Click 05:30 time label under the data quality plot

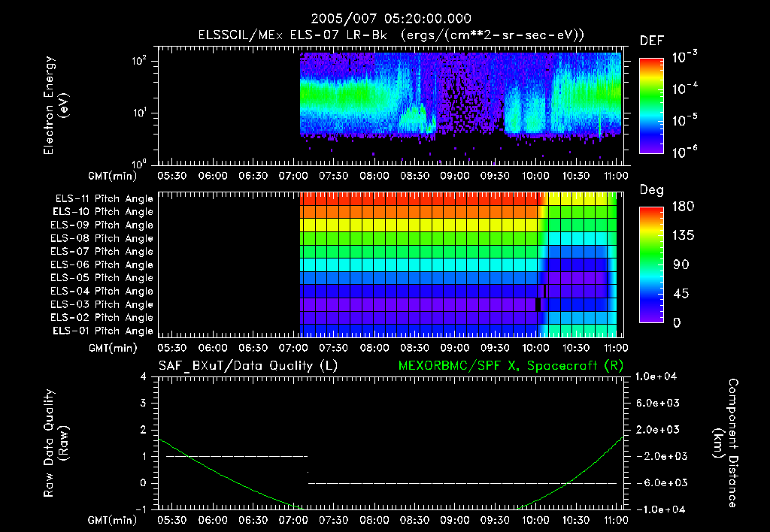click(x=172, y=520)
